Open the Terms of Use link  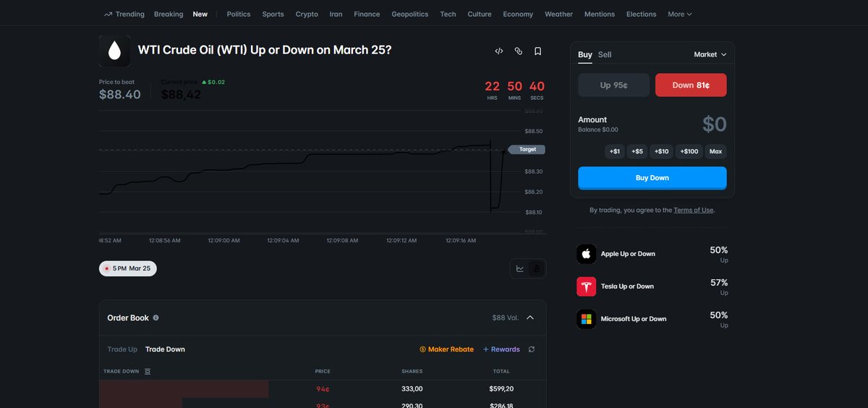pos(693,210)
